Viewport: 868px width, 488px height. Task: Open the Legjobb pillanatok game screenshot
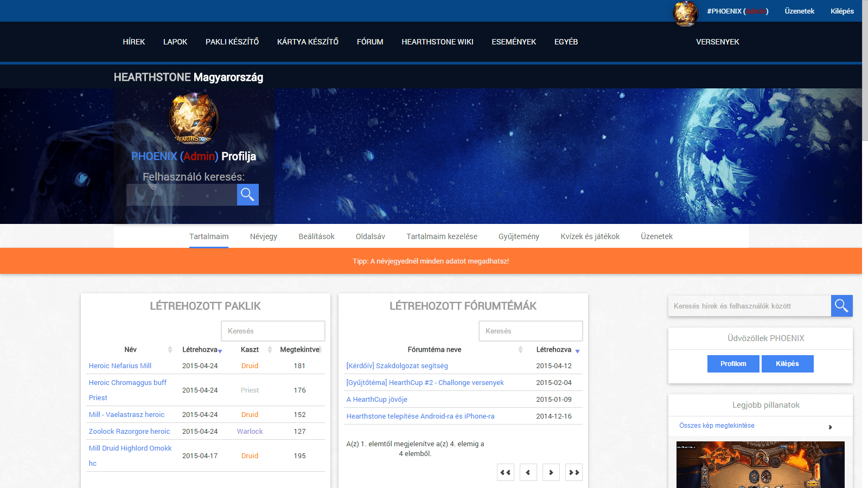[x=761, y=465]
